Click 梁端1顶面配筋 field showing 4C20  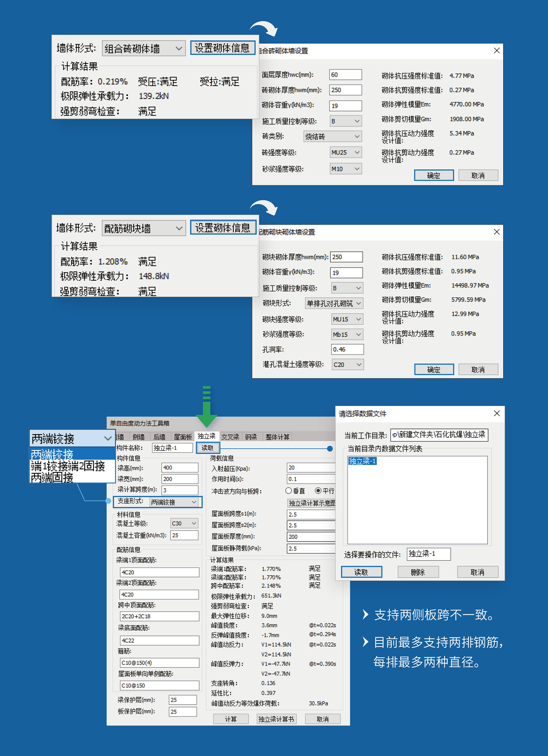click(x=160, y=572)
